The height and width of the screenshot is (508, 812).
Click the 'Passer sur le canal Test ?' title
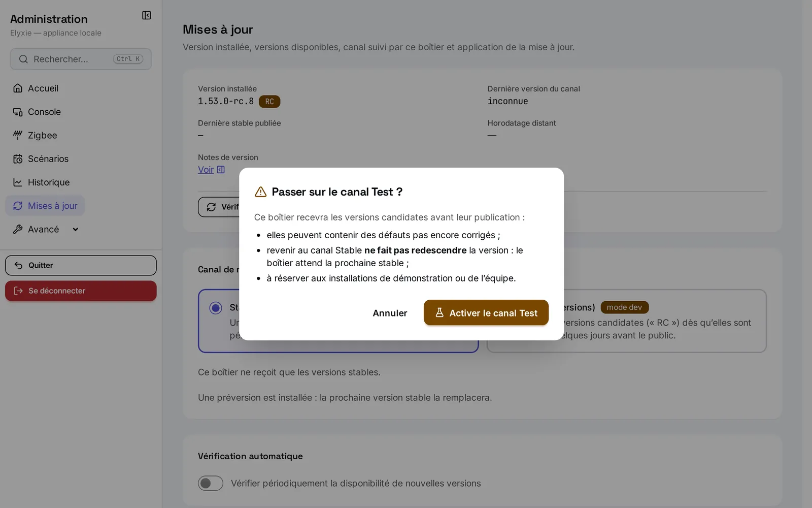[337, 192]
